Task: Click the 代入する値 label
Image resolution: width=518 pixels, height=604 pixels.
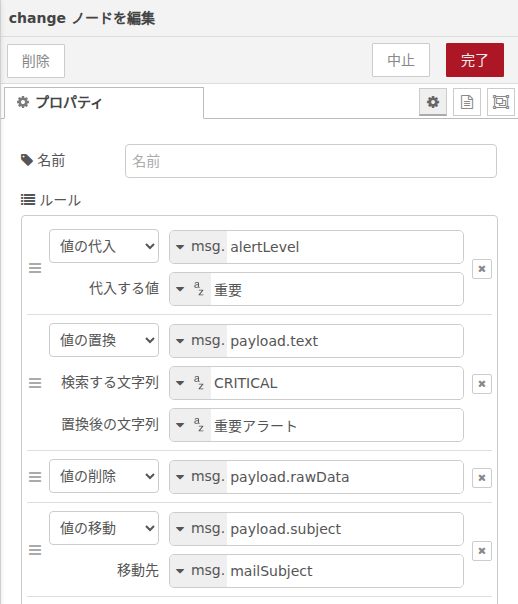Action: coord(124,288)
